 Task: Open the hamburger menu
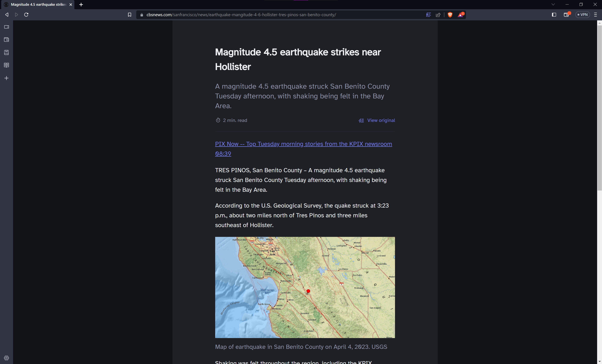(x=596, y=15)
